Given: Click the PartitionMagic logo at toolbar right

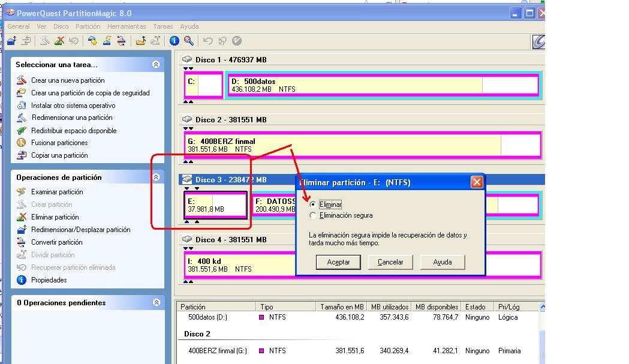Looking at the screenshot, I should pyautogui.click(x=538, y=42).
